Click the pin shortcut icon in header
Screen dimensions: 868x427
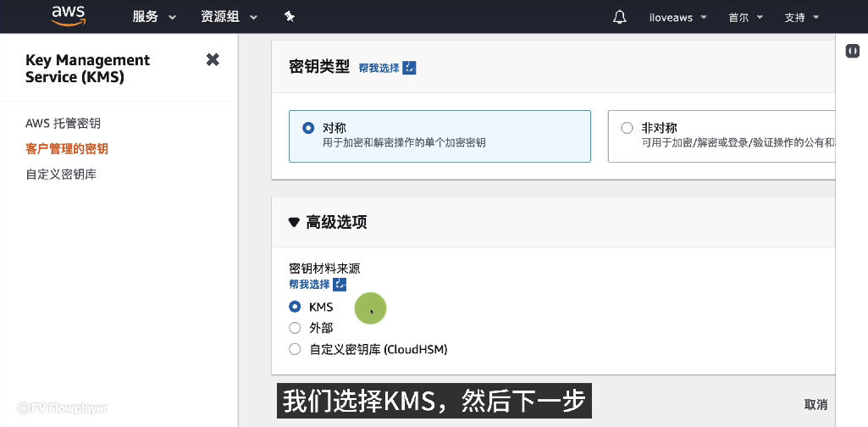[290, 17]
